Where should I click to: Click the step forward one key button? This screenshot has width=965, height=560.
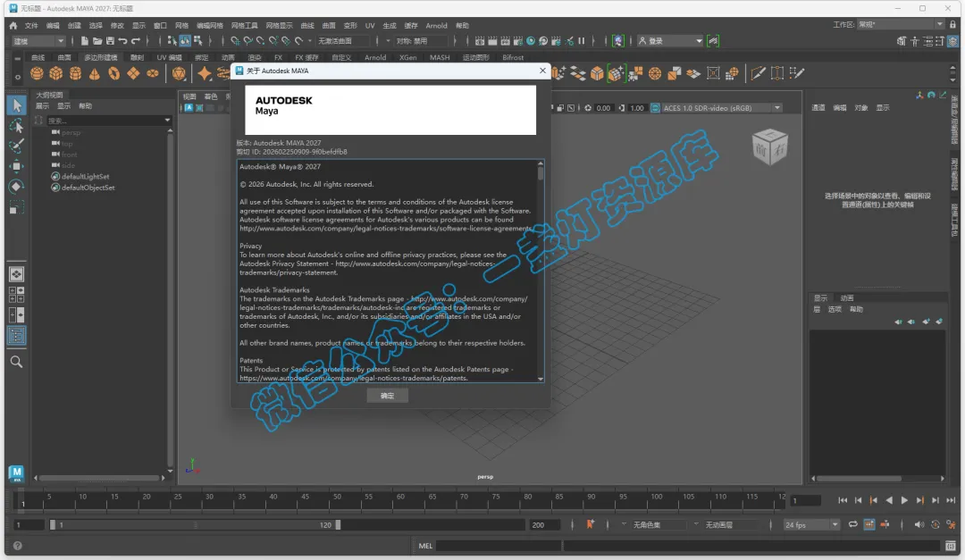coord(919,500)
